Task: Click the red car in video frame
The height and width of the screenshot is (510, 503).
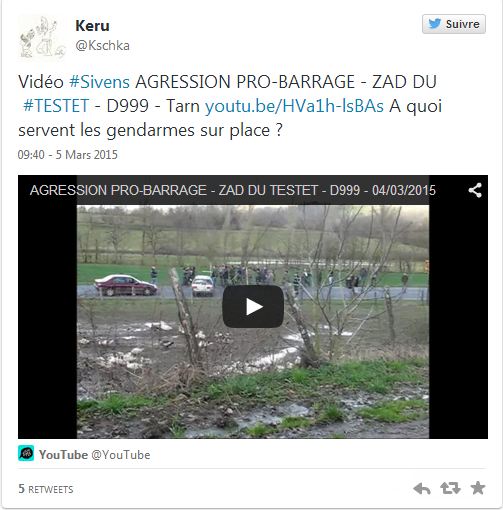Action: (126, 285)
